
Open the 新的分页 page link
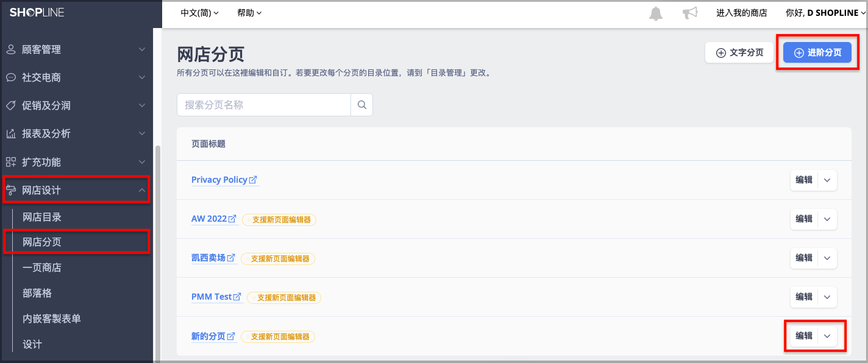(208, 336)
